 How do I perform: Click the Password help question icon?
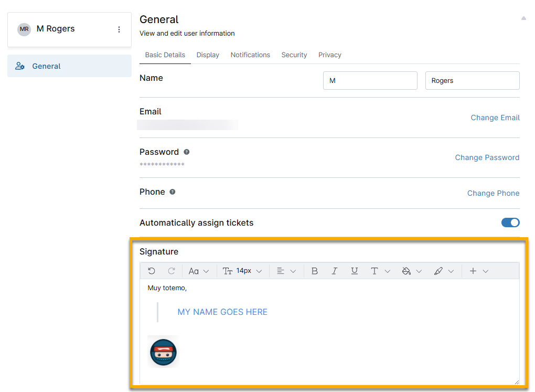click(186, 152)
